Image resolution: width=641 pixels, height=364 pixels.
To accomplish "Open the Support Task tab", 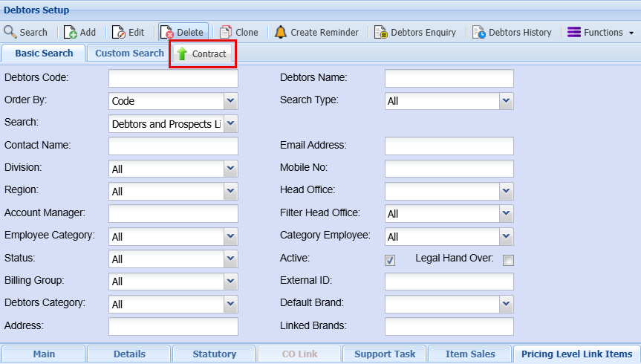I will pyautogui.click(x=385, y=354).
